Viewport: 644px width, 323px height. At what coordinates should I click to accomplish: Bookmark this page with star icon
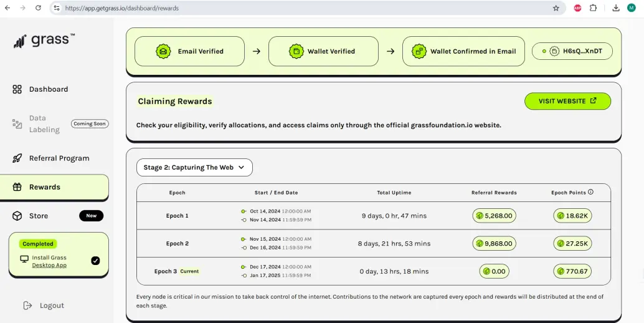(x=556, y=8)
